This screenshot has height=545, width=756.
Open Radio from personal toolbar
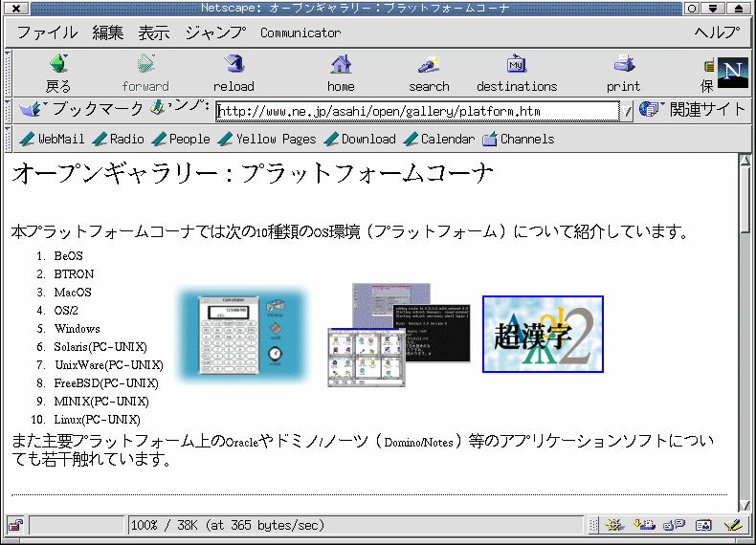[x=118, y=139]
